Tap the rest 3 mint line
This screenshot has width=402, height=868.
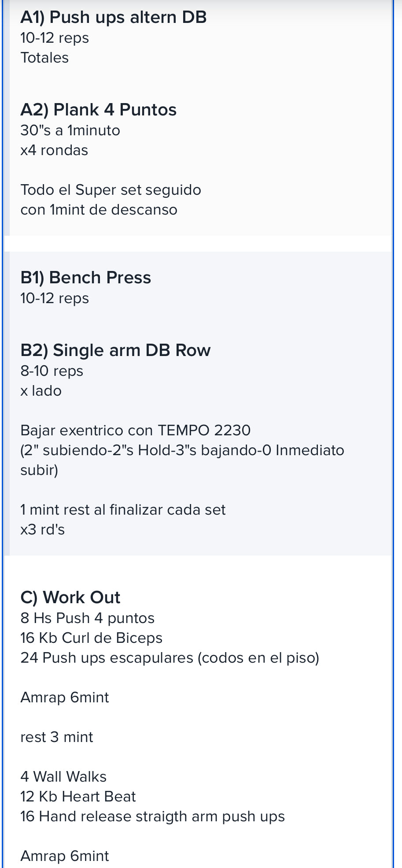pos(57,737)
